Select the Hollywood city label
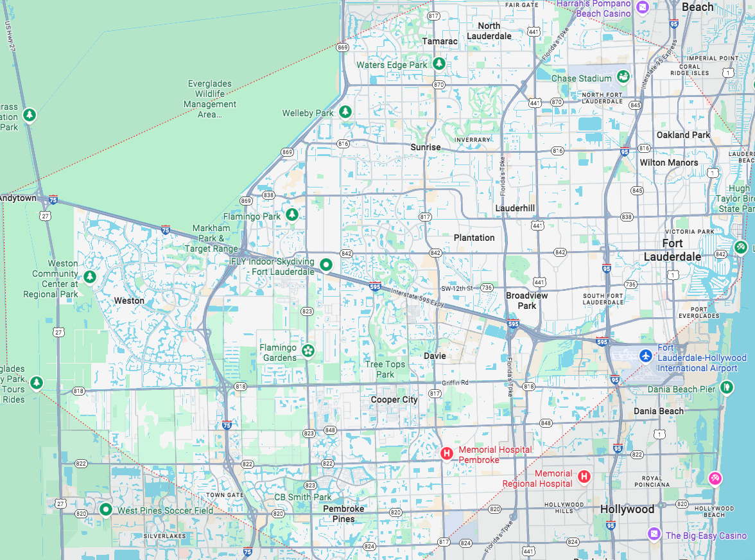 [627, 509]
